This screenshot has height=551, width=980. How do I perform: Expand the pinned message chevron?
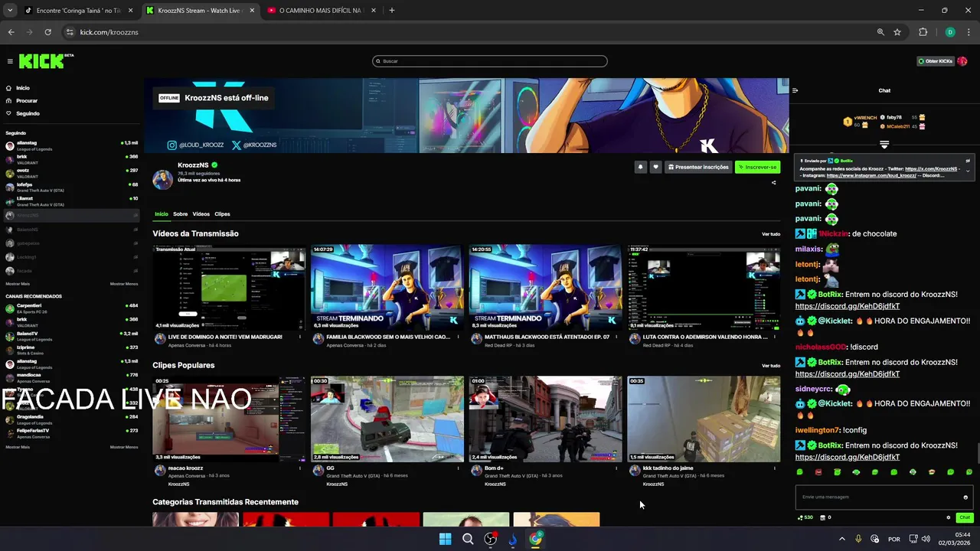(968, 171)
